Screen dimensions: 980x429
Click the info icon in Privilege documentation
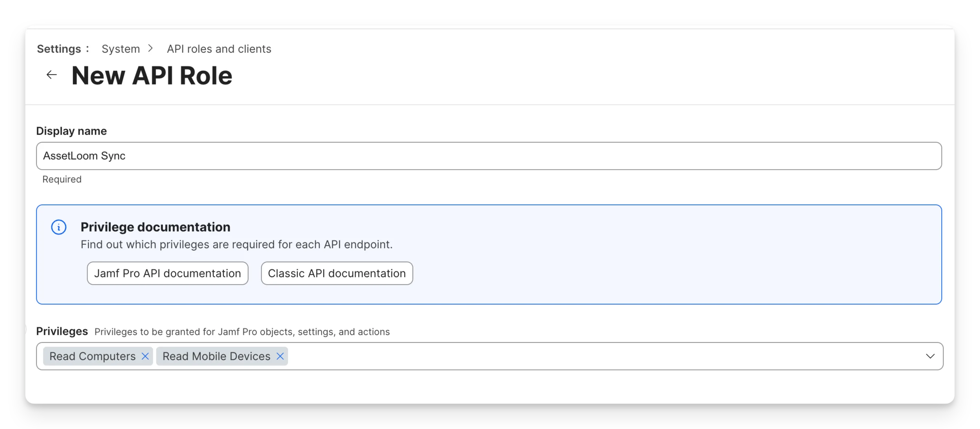[59, 227]
